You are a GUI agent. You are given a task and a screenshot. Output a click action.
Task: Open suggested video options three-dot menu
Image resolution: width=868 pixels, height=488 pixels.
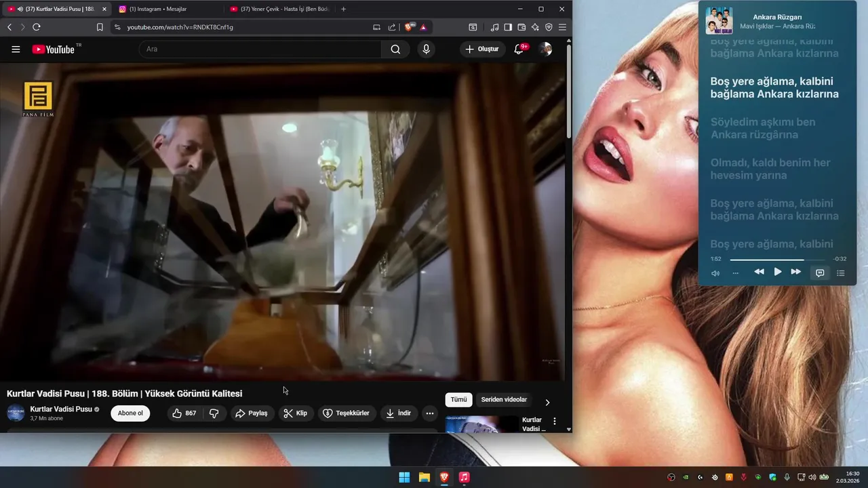tap(555, 422)
